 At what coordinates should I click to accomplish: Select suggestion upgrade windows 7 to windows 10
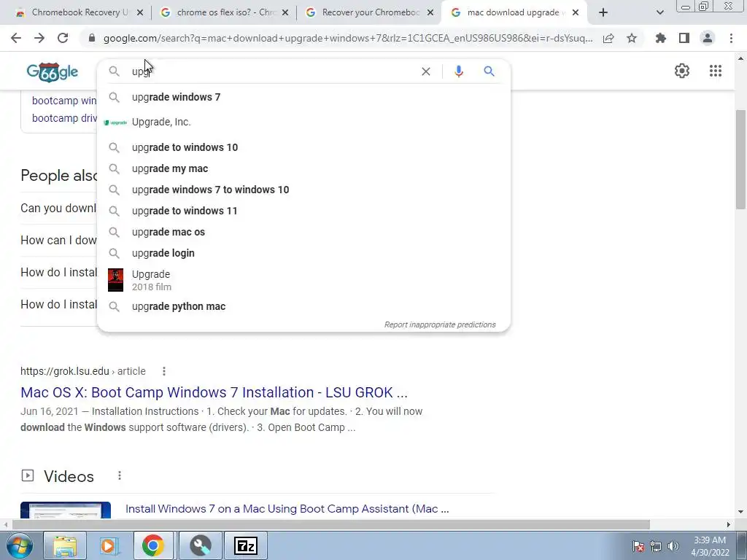[303, 190]
